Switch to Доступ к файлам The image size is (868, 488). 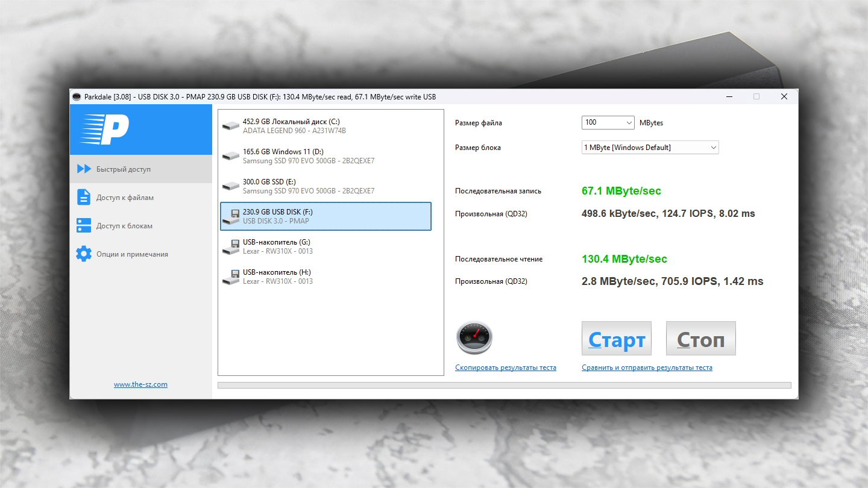tap(141, 198)
